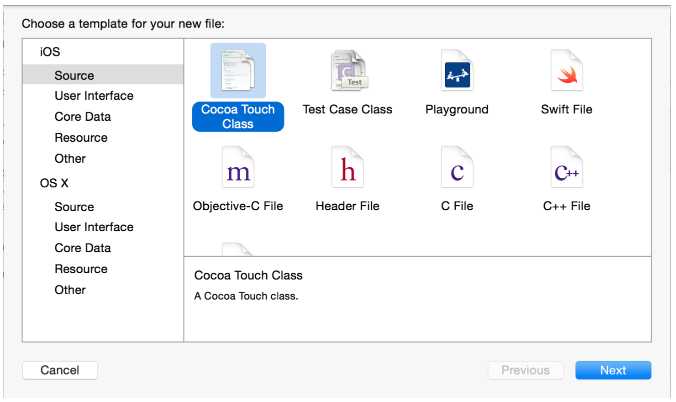
Task: Choose the C++ File icon
Action: pos(567,167)
